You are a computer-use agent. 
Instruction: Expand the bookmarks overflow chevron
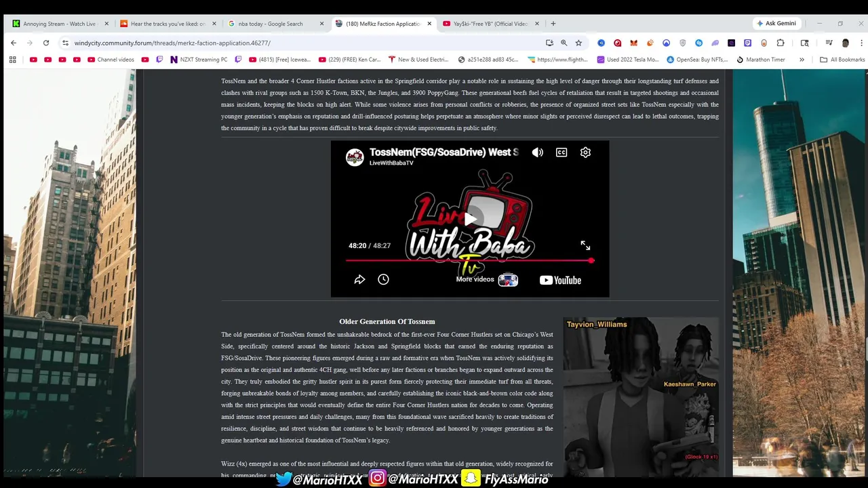(x=802, y=60)
